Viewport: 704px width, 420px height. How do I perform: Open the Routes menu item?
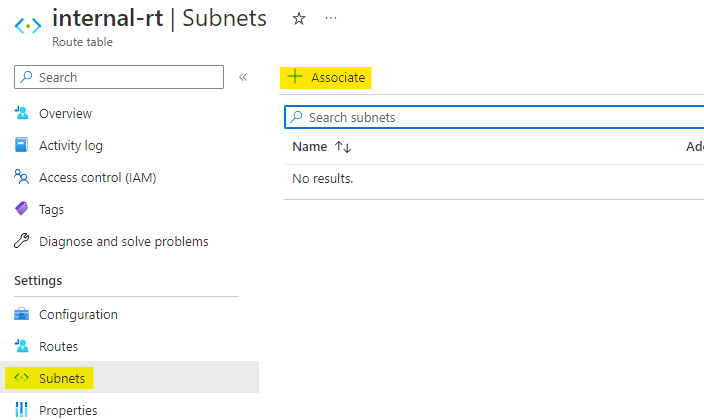pos(58,346)
